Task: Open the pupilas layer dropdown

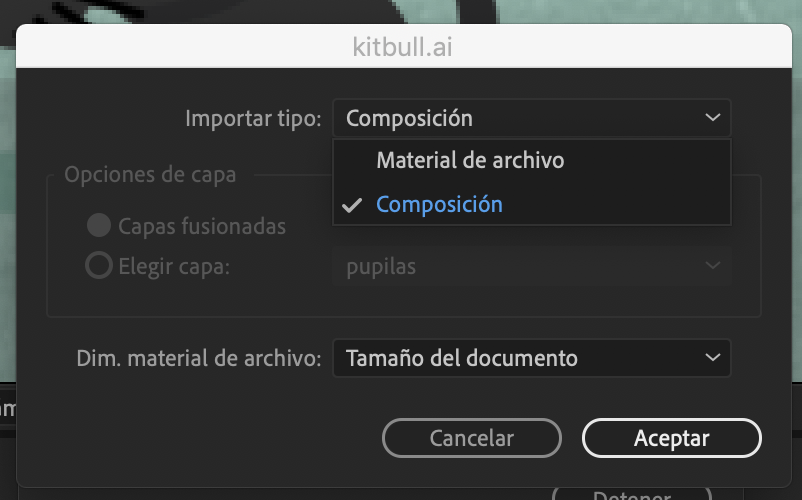Action: click(x=532, y=266)
